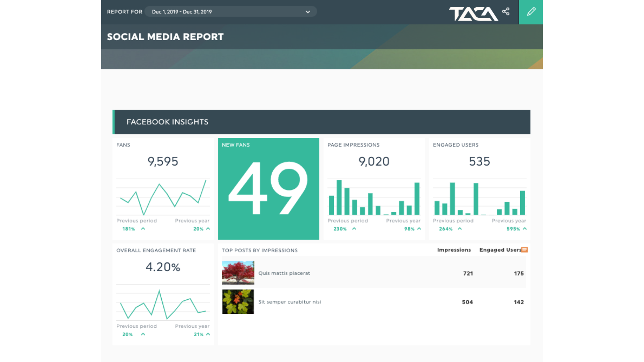The image size is (644, 362).
Task: Open post 'Sit semper curabitur nisi'
Action: pos(290,302)
